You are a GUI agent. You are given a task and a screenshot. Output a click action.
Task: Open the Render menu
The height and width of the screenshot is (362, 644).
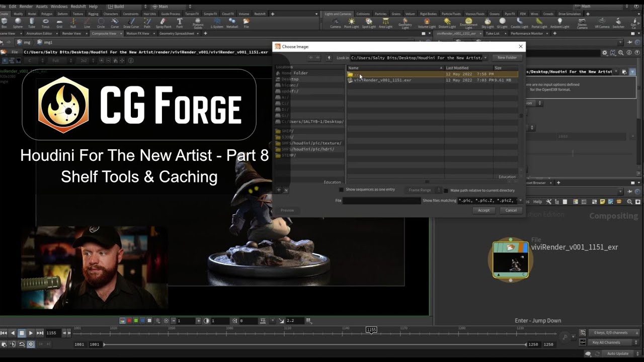pyautogui.click(x=26, y=7)
